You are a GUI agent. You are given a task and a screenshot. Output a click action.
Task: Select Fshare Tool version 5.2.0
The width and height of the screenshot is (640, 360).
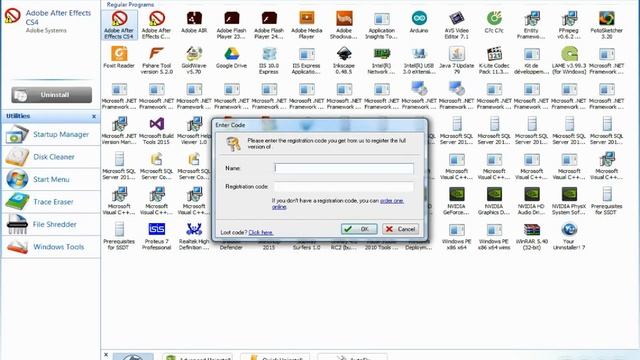pyautogui.click(x=156, y=60)
